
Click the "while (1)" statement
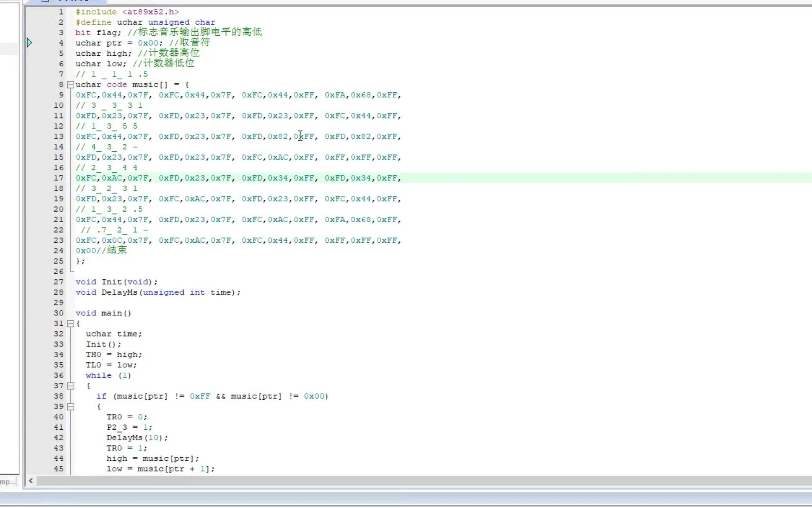coord(109,376)
